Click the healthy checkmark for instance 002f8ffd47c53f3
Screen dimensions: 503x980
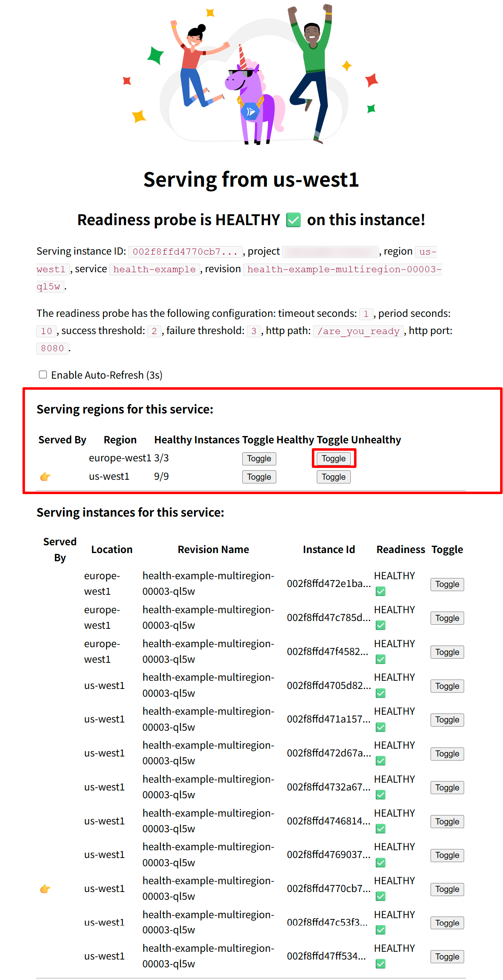[x=381, y=930]
